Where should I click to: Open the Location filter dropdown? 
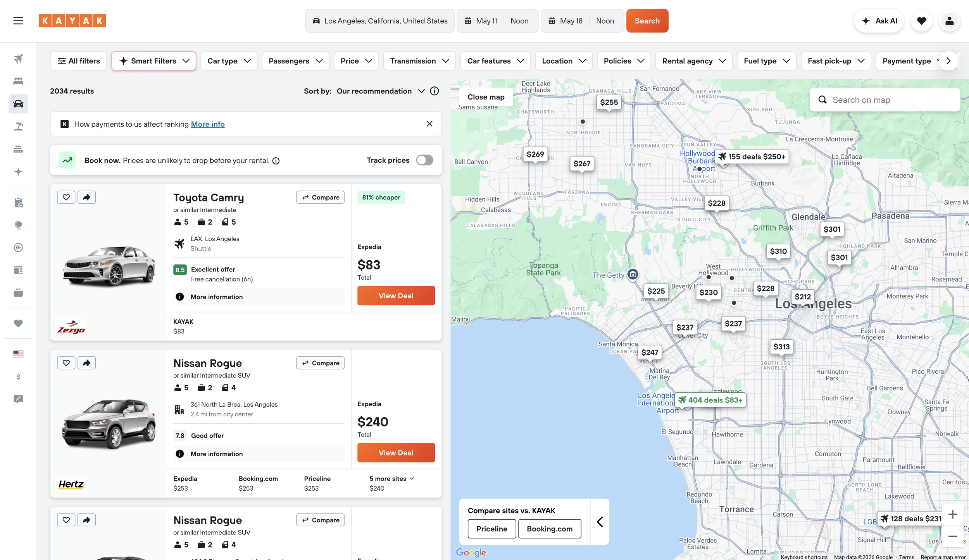[564, 61]
